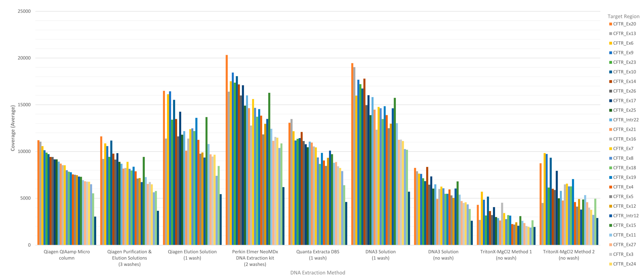Click the tallest orange bar in Perkin Elmer group

click(227, 150)
